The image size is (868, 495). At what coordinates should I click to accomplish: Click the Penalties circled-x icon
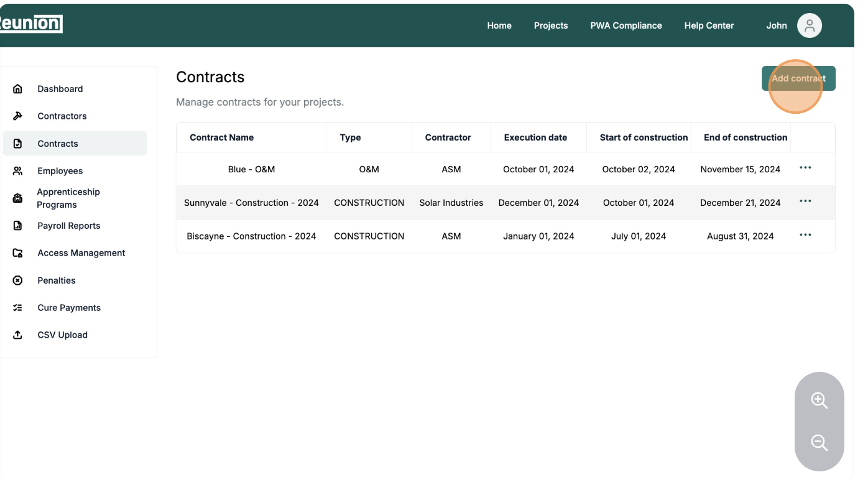(x=17, y=280)
